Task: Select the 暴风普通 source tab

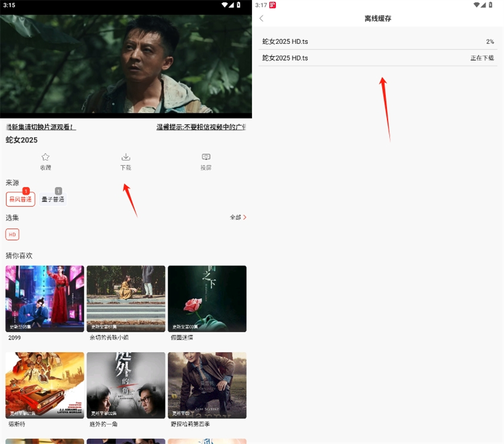Action: (20, 200)
